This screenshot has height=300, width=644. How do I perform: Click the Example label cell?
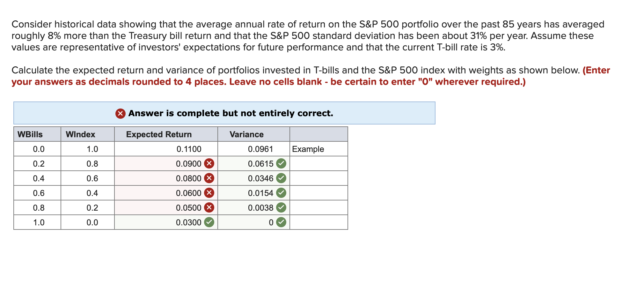coord(308,149)
